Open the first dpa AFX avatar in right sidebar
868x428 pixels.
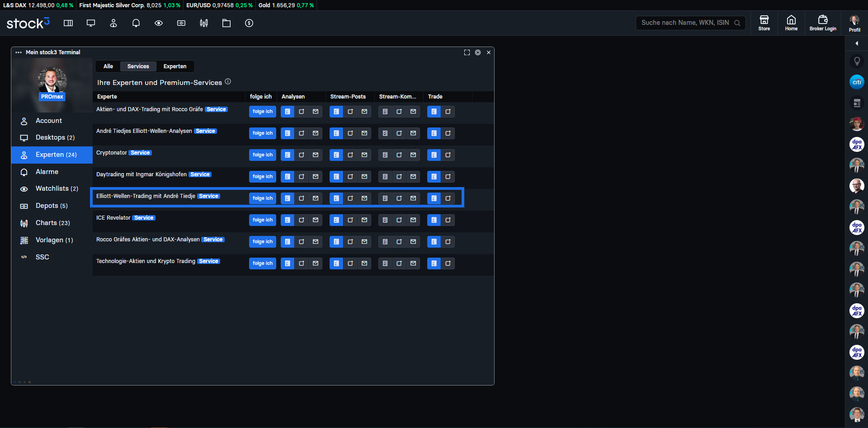(857, 145)
